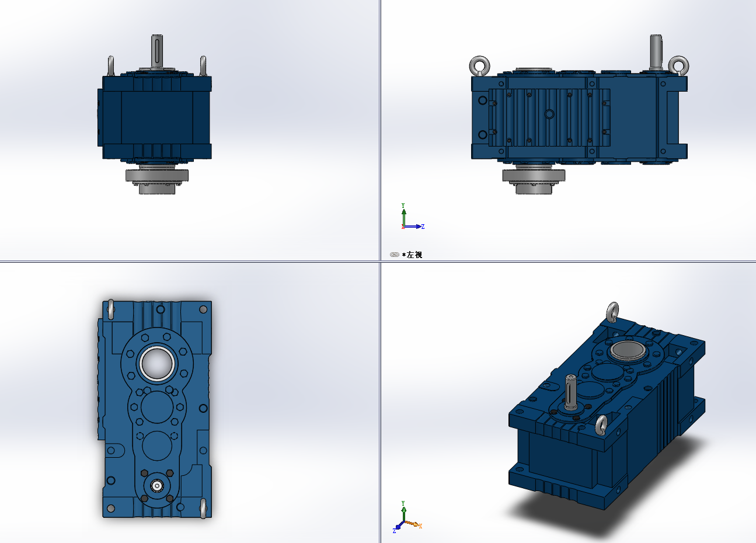Select the front eye bolt in isometric view

[601, 425]
